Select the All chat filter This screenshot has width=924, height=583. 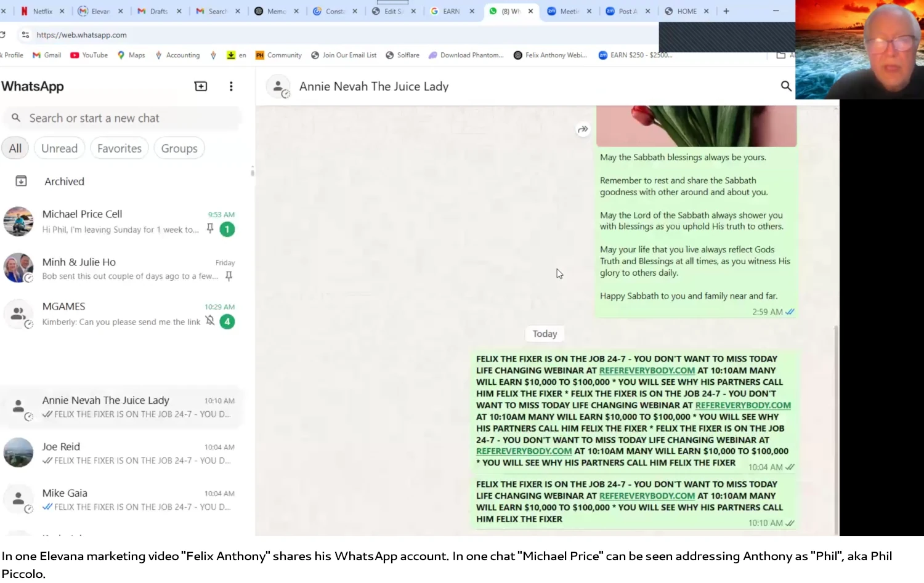pos(15,148)
